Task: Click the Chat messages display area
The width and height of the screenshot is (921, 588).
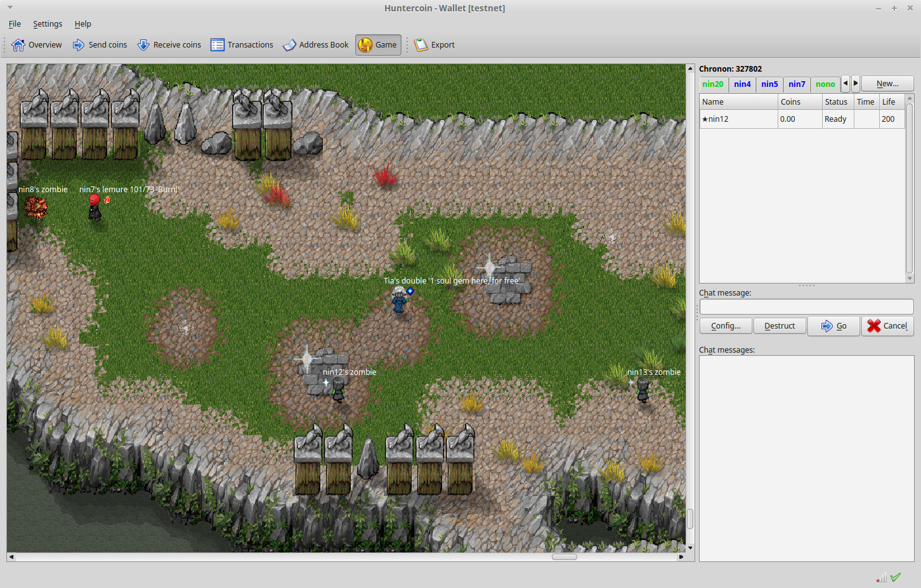Action: click(x=806, y=459)
